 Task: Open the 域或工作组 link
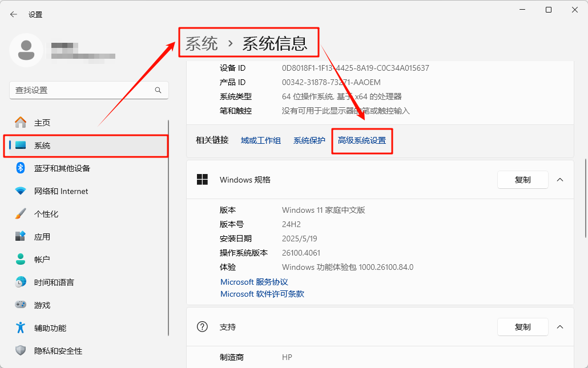(x=261, y=140)
